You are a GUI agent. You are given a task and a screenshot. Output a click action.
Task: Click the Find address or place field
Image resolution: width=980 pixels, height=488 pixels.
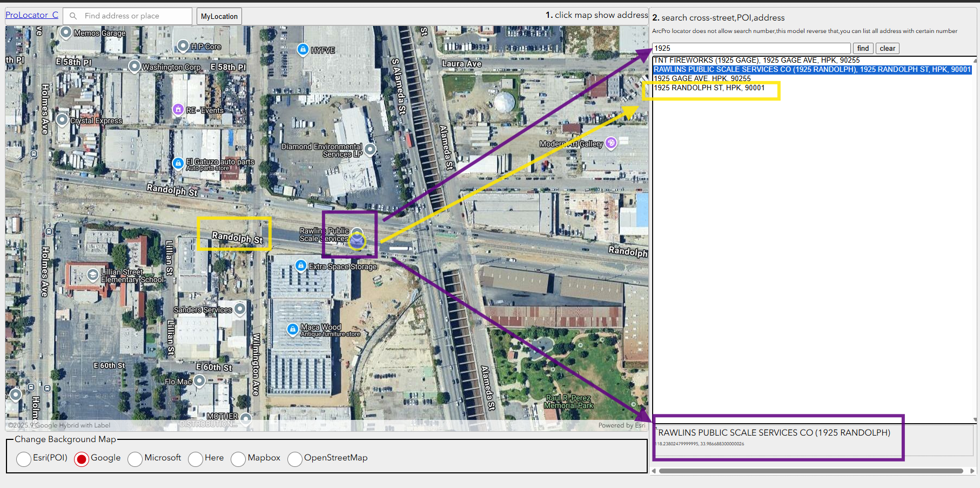[x=135, y=16]
